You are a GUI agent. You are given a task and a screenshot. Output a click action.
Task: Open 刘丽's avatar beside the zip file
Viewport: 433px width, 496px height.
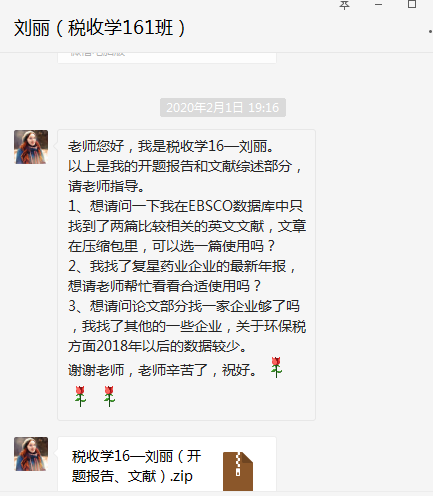(x=31, y=454)
